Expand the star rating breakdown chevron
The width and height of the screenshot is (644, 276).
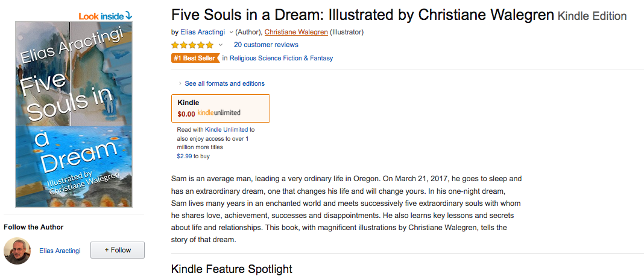(x=221, y=45)
